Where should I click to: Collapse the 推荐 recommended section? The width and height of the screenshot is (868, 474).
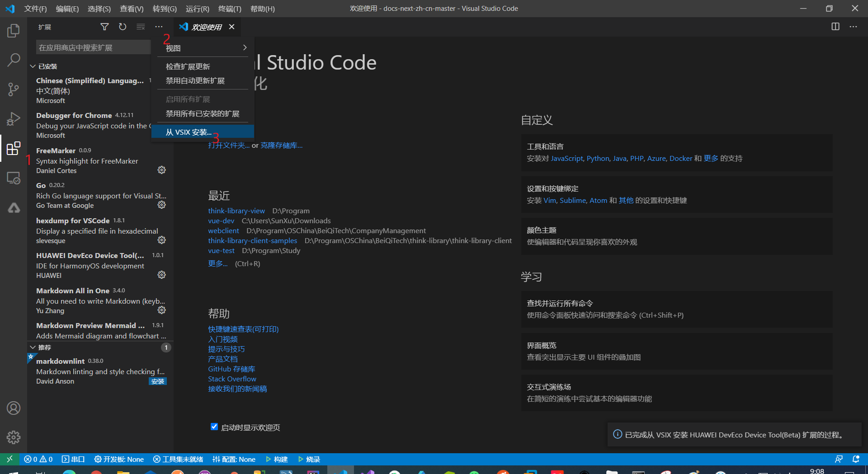100,347
